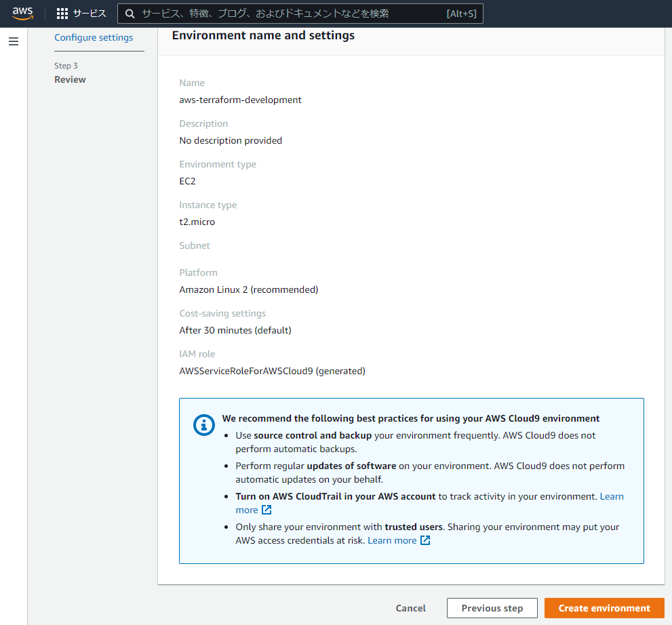Select After 30 minutes (default) value
Screen dimensions: 672x625
coord(235,330)
